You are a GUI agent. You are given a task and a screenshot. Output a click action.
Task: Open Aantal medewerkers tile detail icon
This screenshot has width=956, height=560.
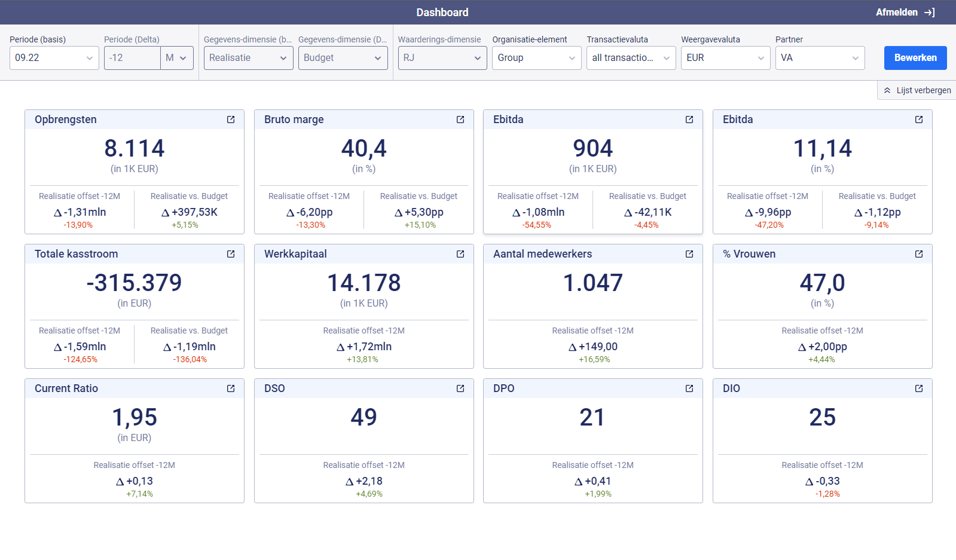pyautogui.click(x=689, y=254)
